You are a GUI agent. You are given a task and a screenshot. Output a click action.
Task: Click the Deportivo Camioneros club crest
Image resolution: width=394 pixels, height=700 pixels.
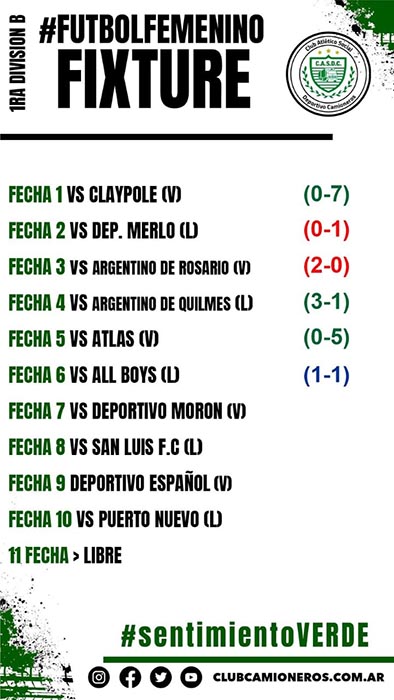coord(328,74)
